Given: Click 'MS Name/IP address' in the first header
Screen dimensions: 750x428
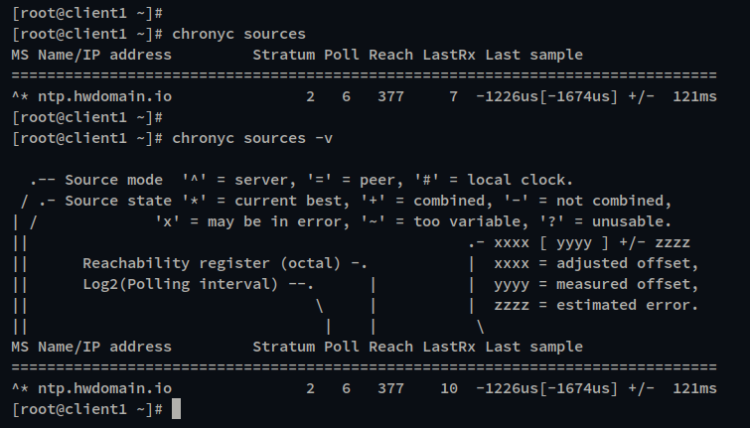Looking at the screenshot, I should coord(91,55).
